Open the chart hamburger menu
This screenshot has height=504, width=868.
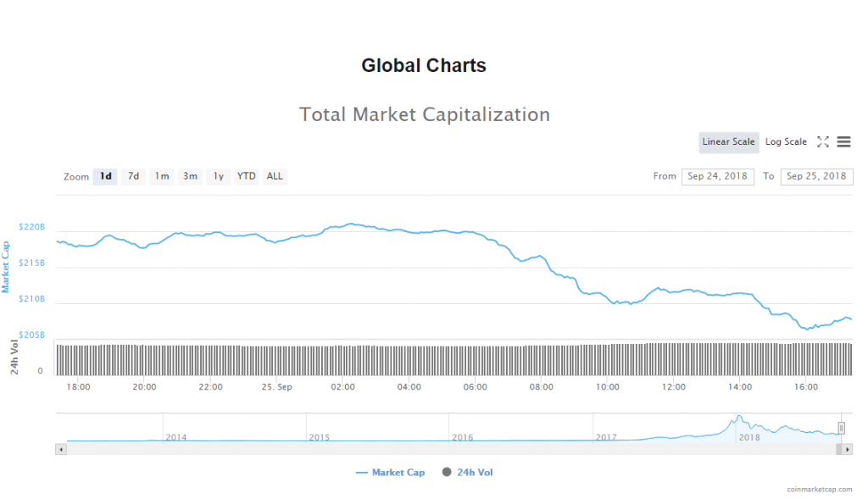(x=843, y=142)
